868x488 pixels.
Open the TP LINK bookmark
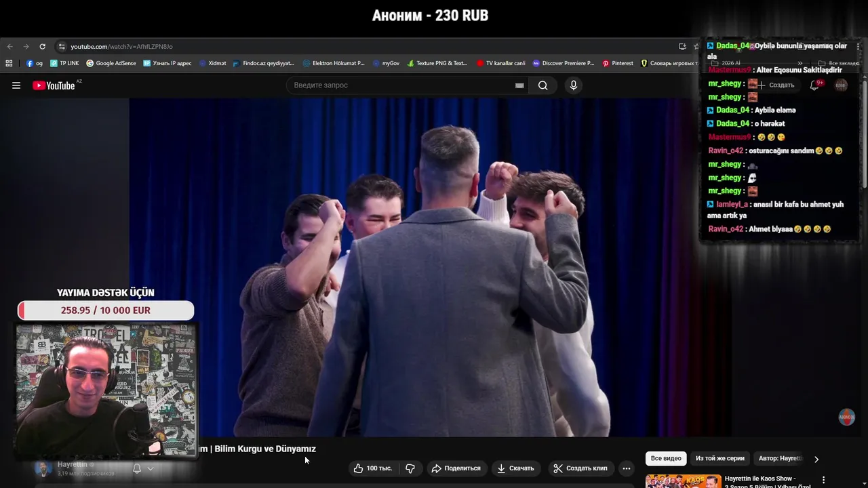point(64,63)
